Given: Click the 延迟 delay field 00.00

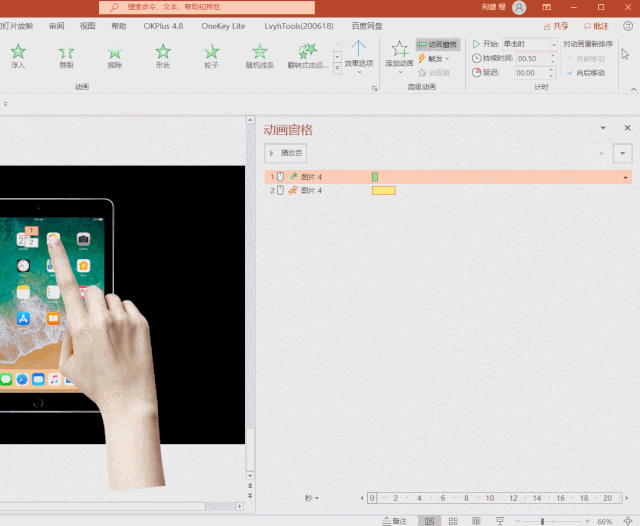Looking at the screenshot, I should coord(531,73).
